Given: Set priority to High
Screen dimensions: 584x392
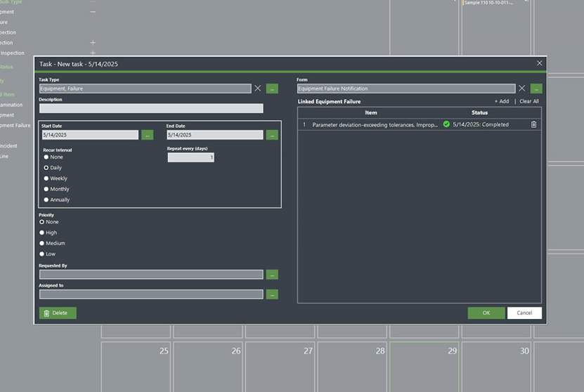Looking at the screenshot, I should pos(42,233).
